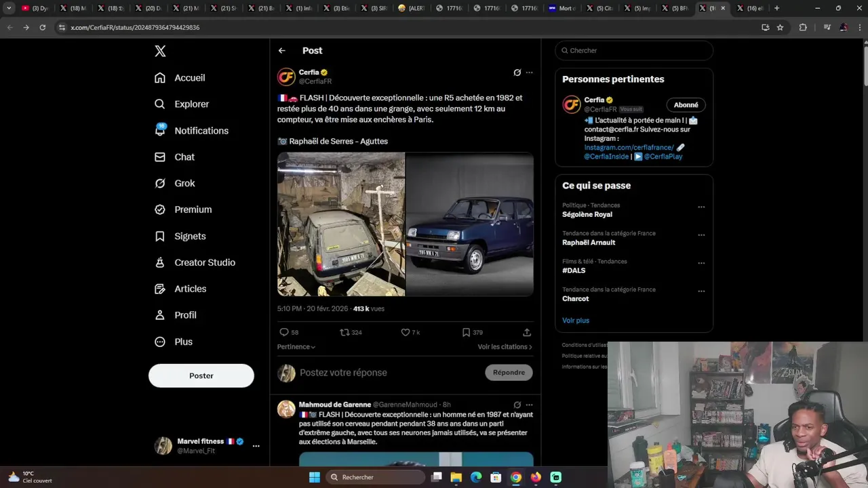Open the Windows Start button
Viewport: 868px width, 488px height.
coord(315,477)
